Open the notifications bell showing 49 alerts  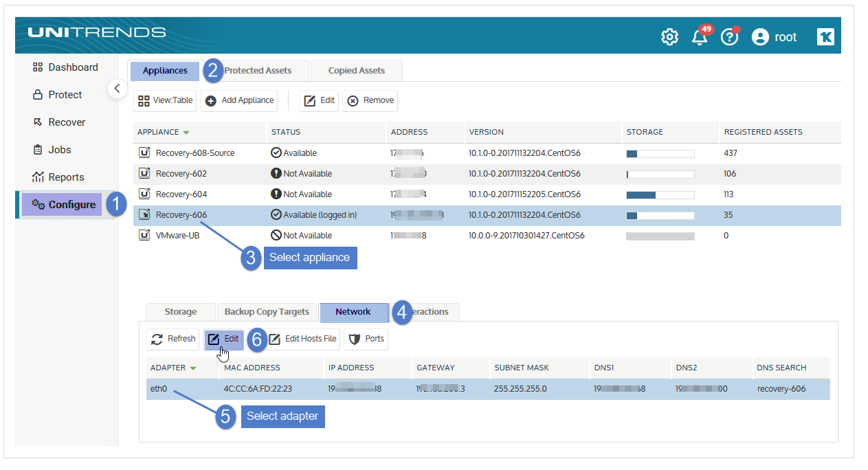pos(700,37)
